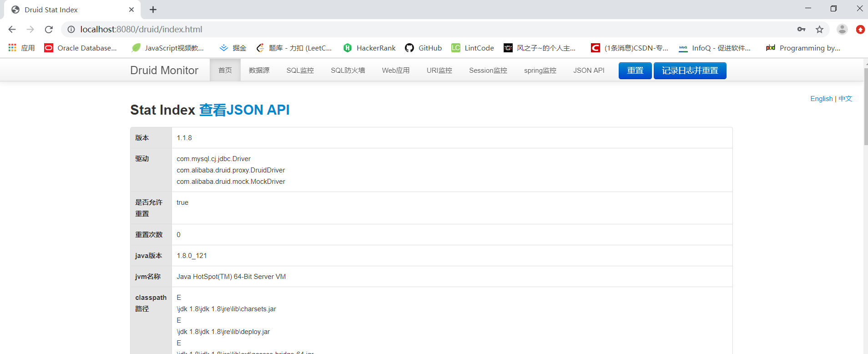
Task: Go back with the browser back arrow
Action: 12,29
